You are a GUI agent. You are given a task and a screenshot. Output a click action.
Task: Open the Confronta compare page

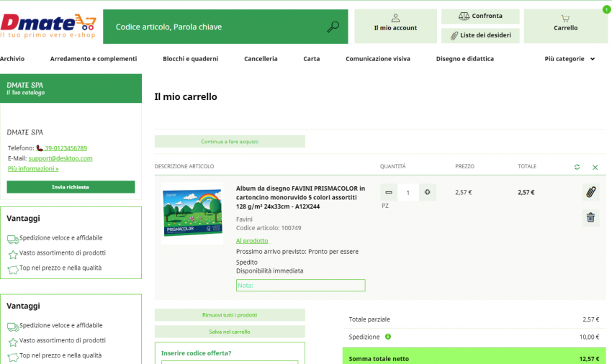tap(480, 16)
